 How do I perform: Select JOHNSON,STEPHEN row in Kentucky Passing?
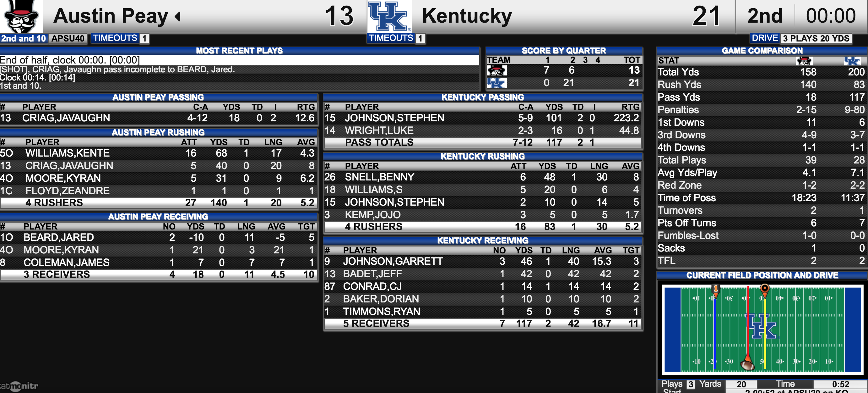483,118
